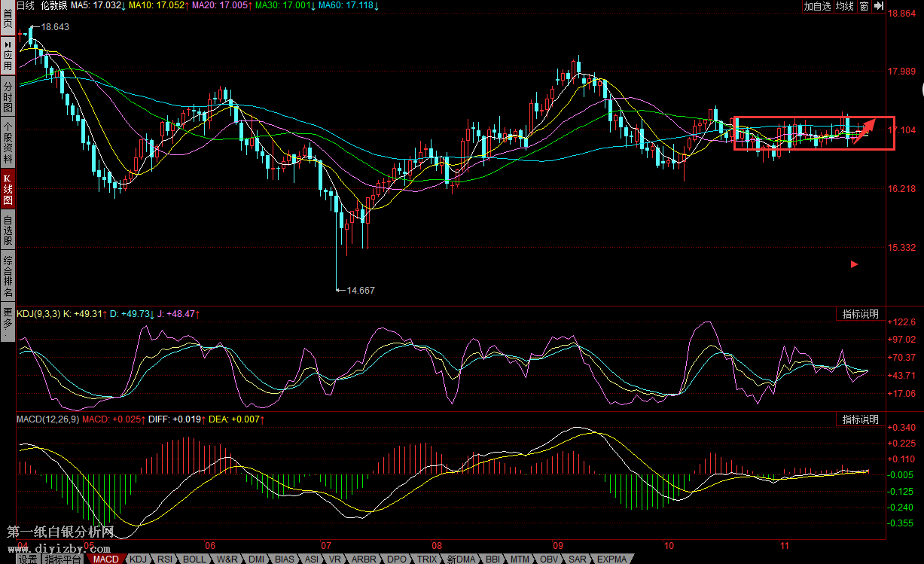Toggle 加自选 add to watchlist
Viewport: 924px width, 564px height.
point(817,6)
